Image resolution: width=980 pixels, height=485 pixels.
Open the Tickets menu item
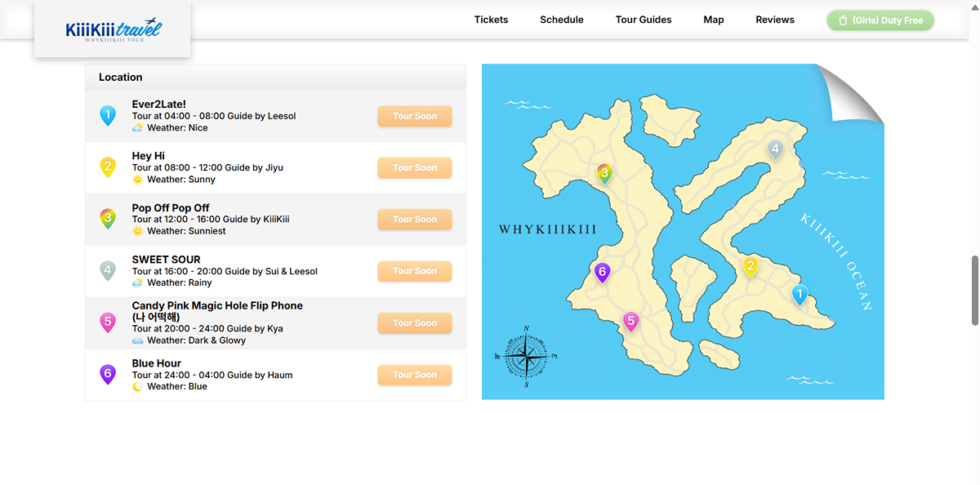click(491, 20)
